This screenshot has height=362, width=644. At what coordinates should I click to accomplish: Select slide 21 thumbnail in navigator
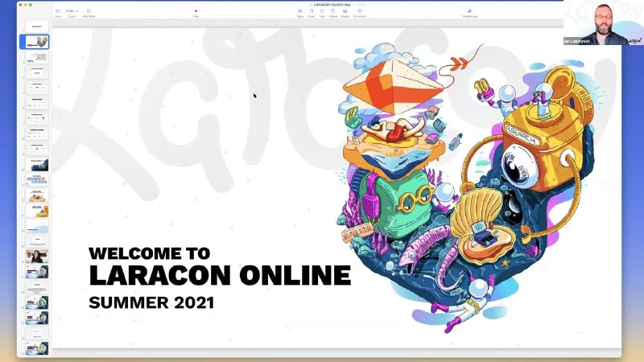pyautogui.click(x=37, y=333)
